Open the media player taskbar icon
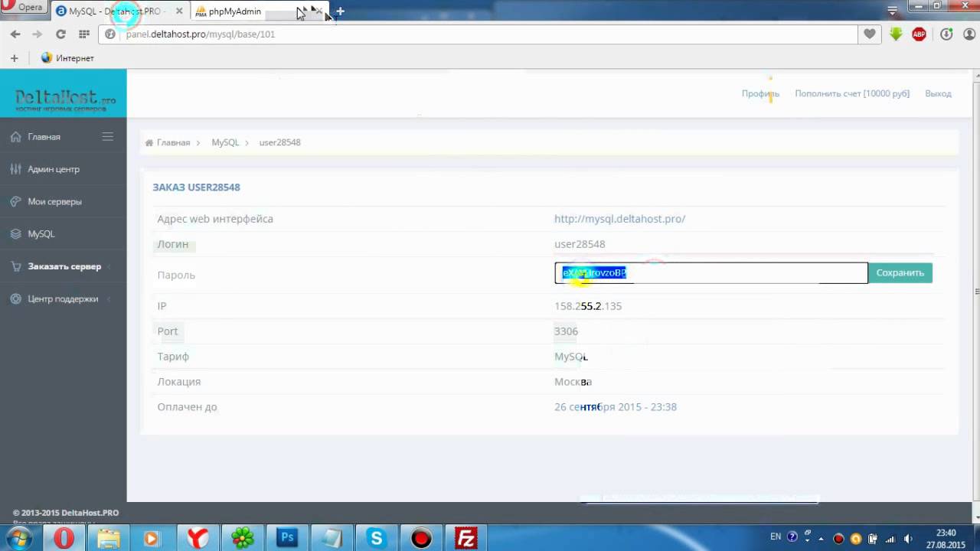Screen dimensions: 980x551 pos(151,539)
